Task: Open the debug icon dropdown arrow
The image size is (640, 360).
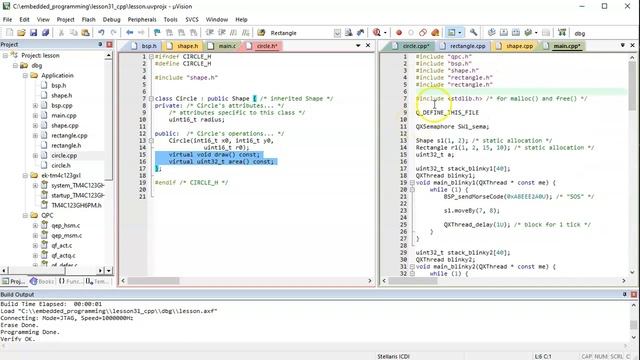Action: pyautogui.click(x=385, y=33)
